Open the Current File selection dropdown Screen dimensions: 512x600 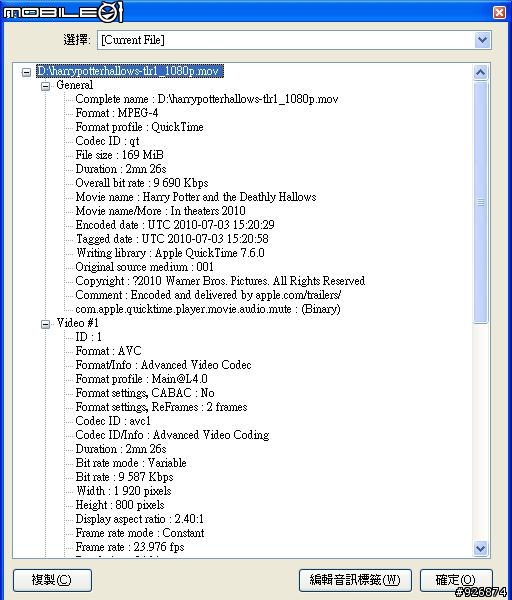click(x=483, y=40)
